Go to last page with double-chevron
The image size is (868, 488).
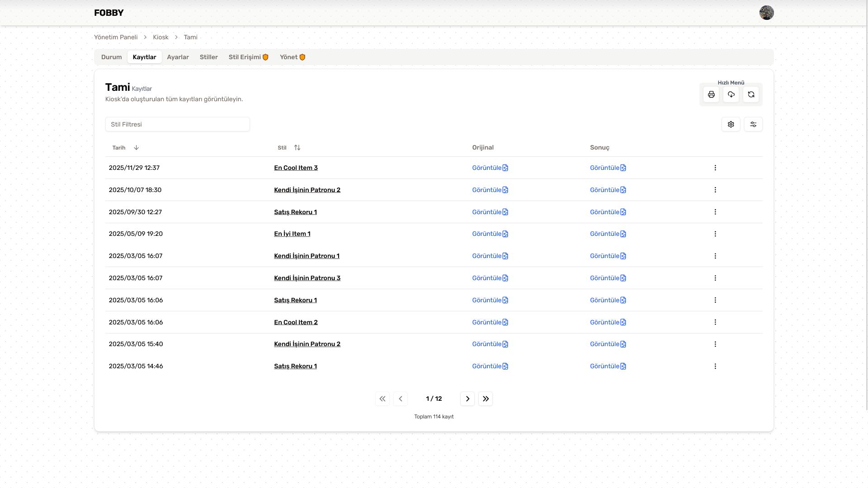(x=486, y=399)
